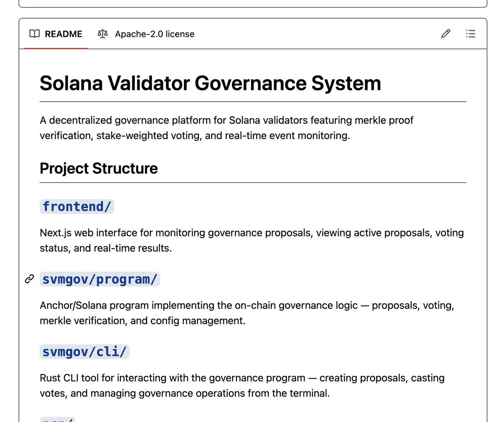
Task: Click the partially visible heading at bottom
Action: pos(58,419)
